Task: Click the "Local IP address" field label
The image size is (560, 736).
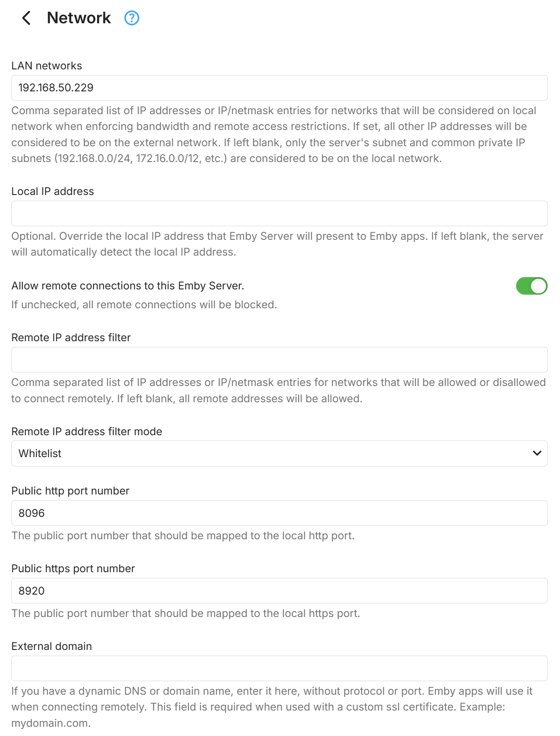Action: (53, 191)
